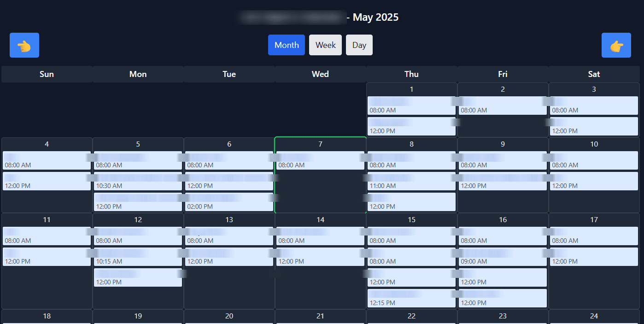Open May 4 event at 08:00 AM

coord(47,160)
